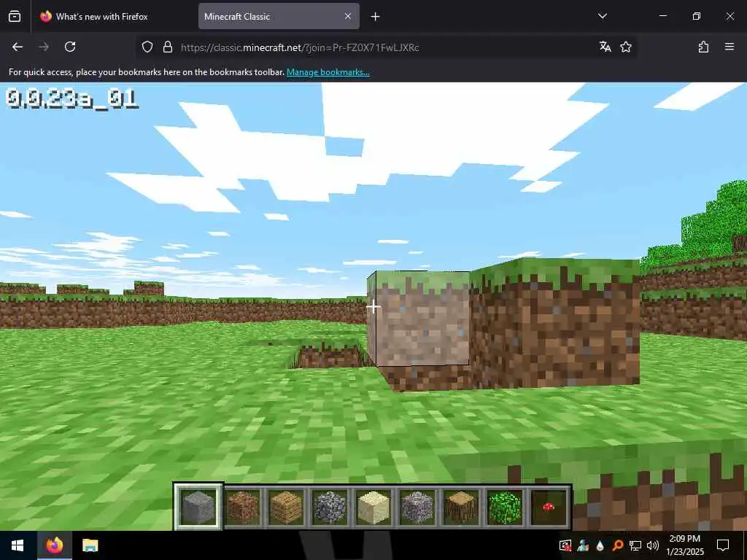
Task: Open a new browser tab
Action: pos(376,17)
